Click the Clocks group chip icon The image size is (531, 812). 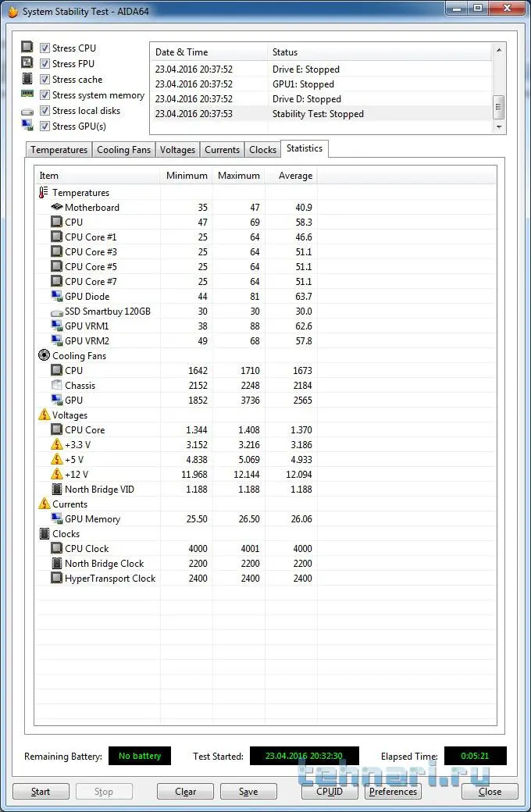44,533
